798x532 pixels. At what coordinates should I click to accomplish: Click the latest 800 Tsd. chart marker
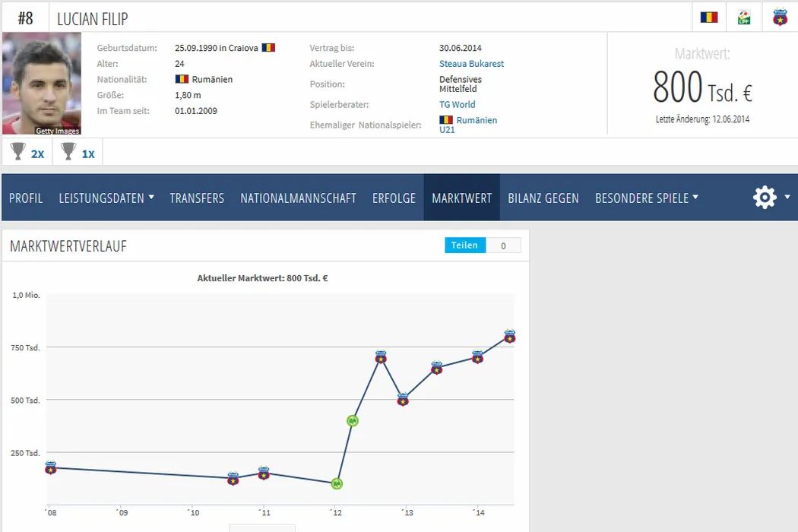tap(509, 336)
